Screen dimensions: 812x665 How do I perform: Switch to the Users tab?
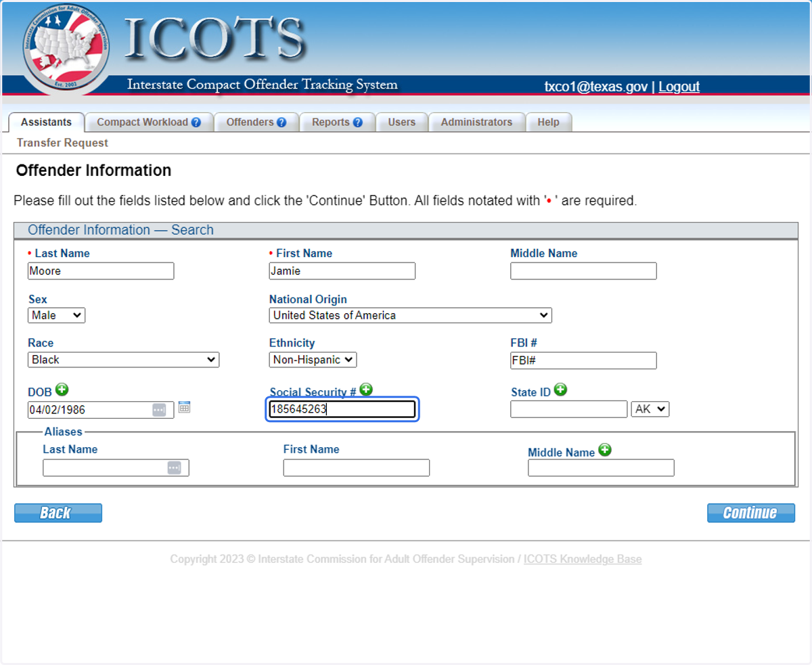(402, 122)
